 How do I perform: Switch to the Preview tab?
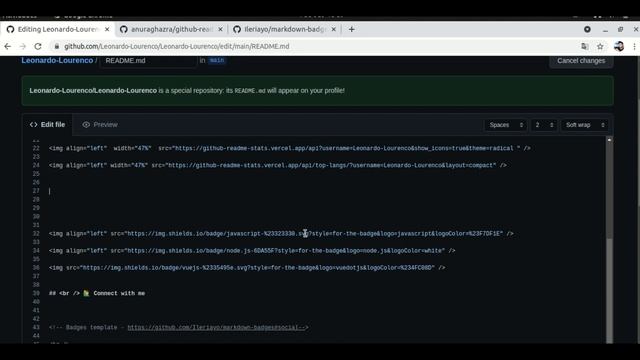click(100, 124)
